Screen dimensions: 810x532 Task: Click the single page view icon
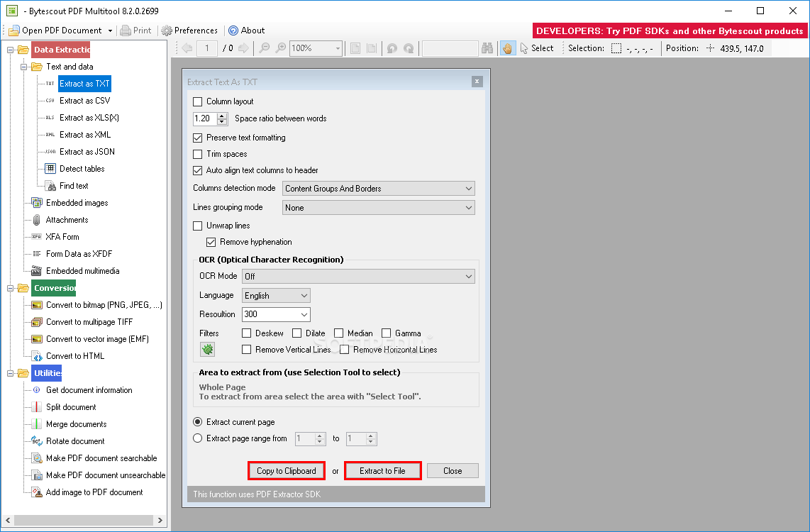(x=355, y=48)
